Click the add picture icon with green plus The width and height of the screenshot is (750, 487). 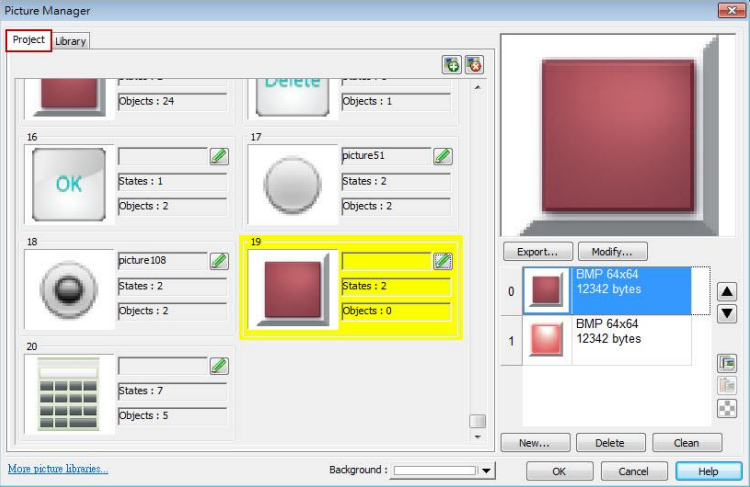[452, 65]
